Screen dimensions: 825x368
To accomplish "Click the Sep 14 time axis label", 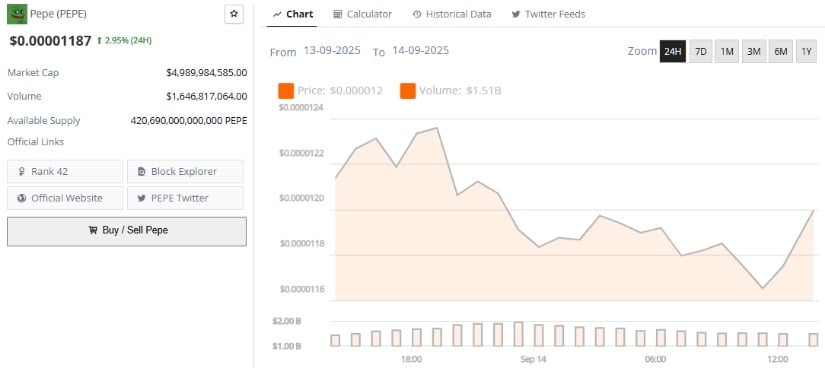I will pyautogui.click(x=533, y=359).
